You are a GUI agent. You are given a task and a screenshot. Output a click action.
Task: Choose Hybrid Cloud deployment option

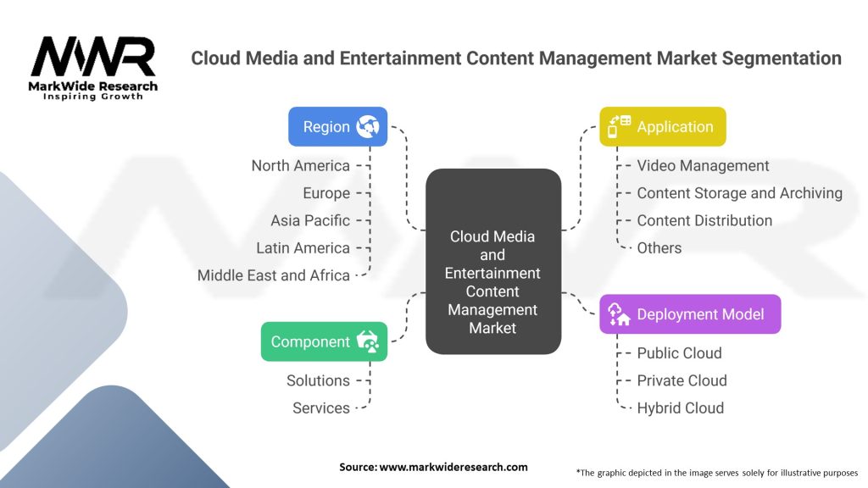(680, 408)
